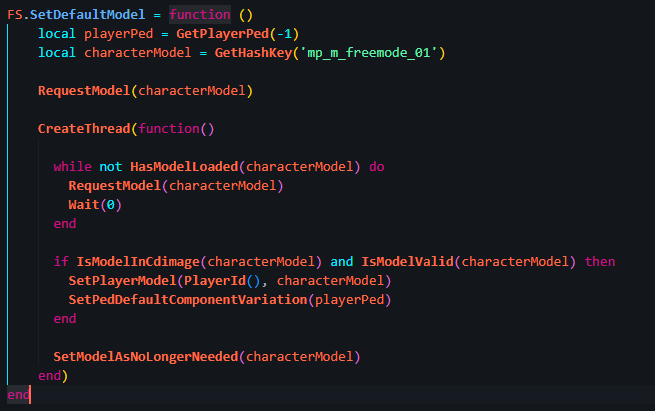Click the 'end)' closing CreateThread
Screen dimensions: 655x411
click(53, 375)
